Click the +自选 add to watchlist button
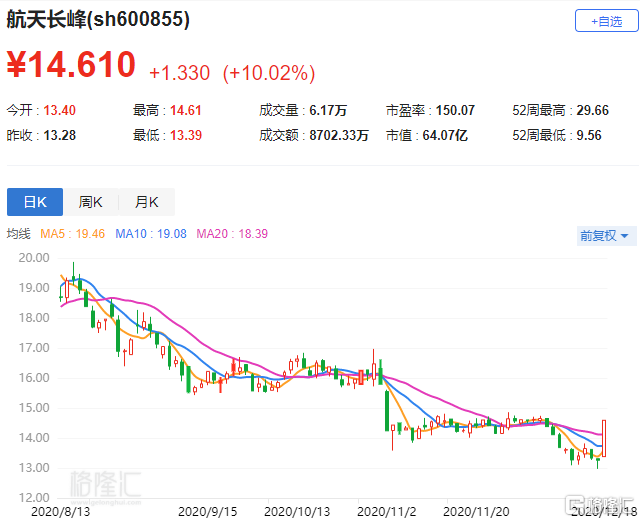This screenshot has height=522, width=640. (605, 20)
